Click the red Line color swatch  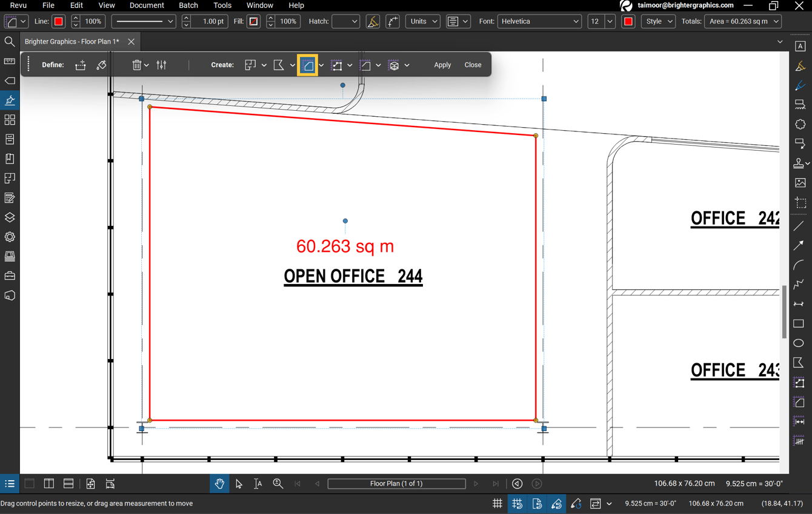pos(58,21)
